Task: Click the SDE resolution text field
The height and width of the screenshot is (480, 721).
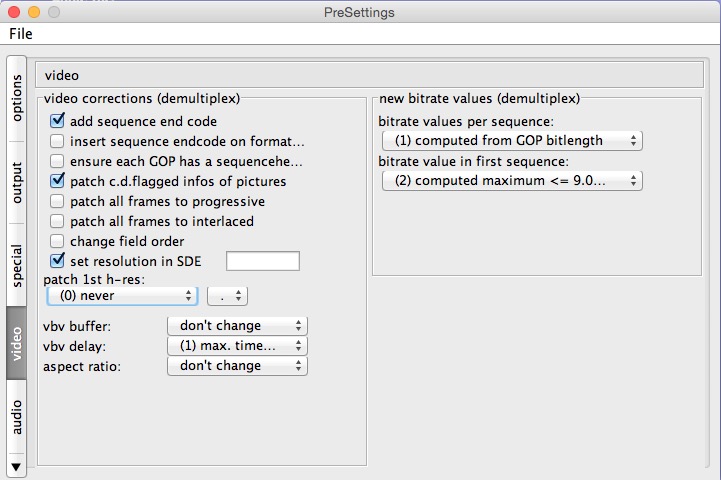Action: coord(263,261)
